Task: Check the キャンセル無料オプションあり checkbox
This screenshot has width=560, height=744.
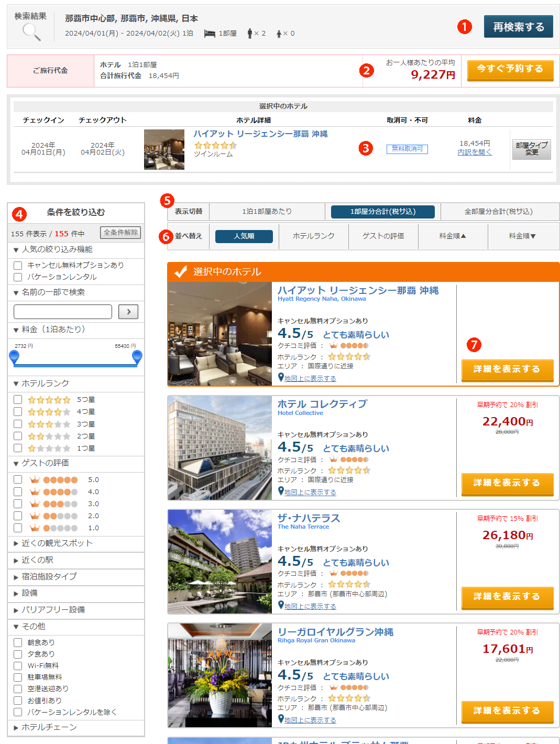Action: [18, 266]
